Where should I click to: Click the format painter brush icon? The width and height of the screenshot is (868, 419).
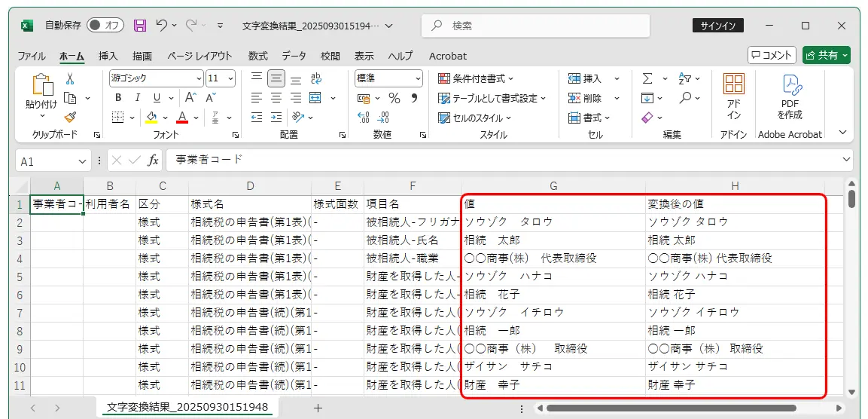(70, 118)
